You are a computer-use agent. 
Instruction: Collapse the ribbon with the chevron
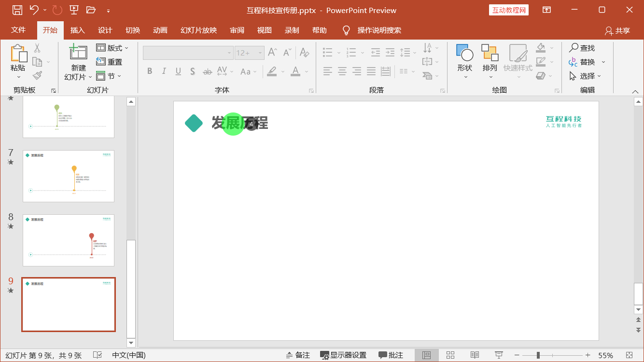635,91
